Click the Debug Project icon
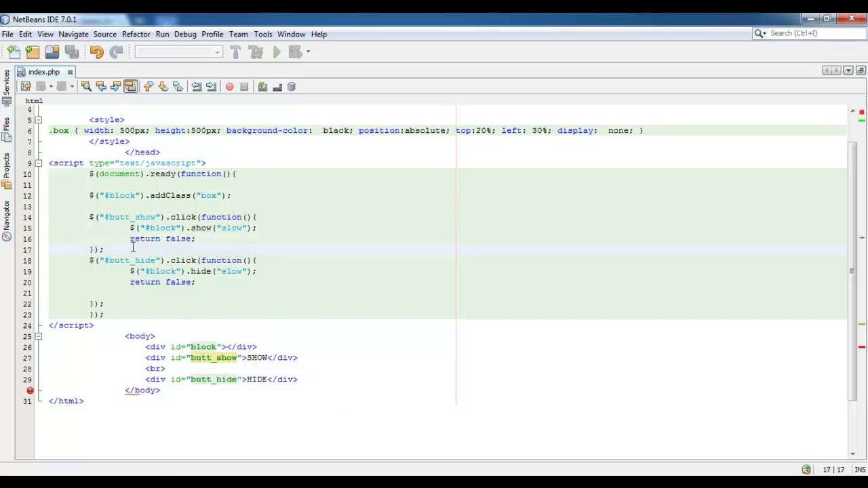868x488 pixels. (295, 52)
